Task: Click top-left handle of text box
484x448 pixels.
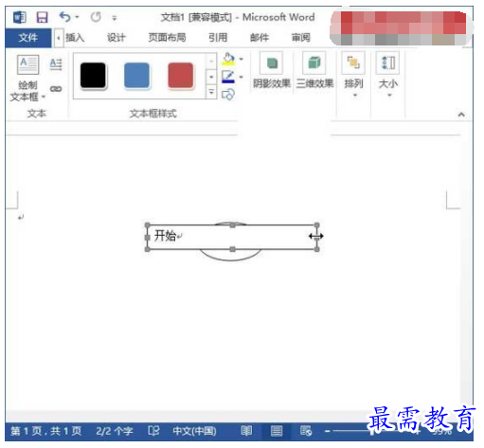Action: (148, 225)
